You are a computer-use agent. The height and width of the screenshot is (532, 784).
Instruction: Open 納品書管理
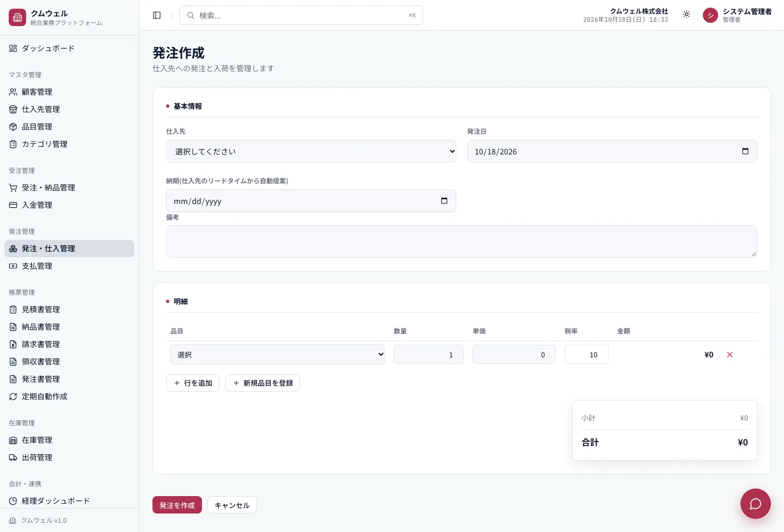(69, 327)
